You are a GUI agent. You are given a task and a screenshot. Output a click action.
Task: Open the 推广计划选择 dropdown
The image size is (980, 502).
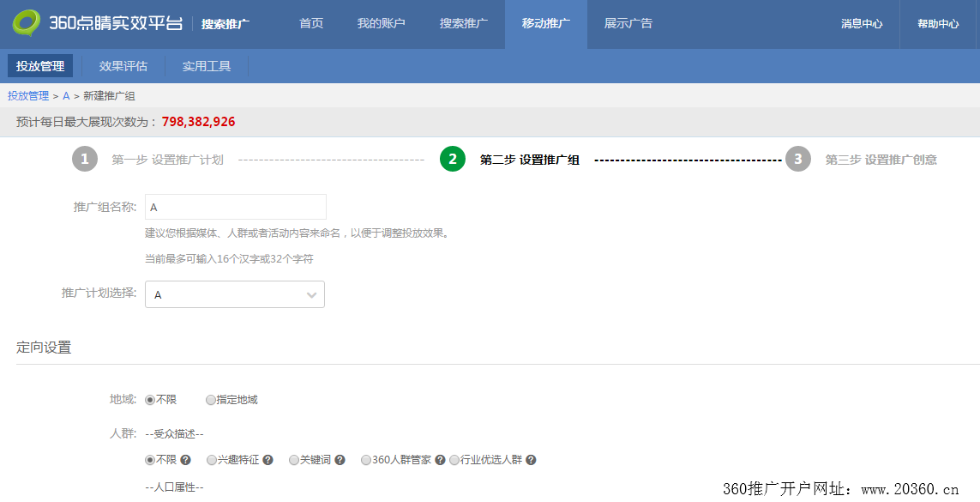point(235,294)
